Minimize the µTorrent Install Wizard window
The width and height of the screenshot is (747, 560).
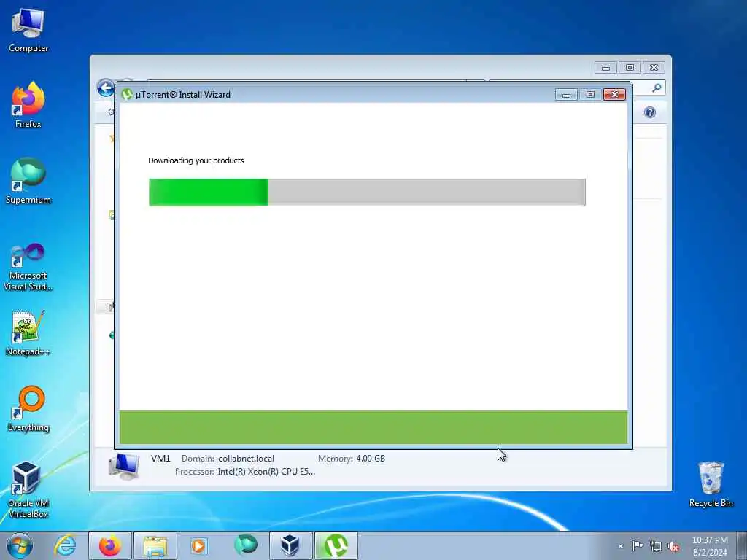coord(566,95)
